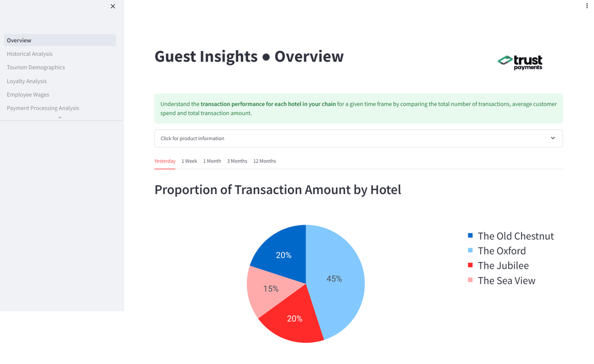Close the sidebar with the X icon
The image size is (594, 364).
[x=113, y=6]
